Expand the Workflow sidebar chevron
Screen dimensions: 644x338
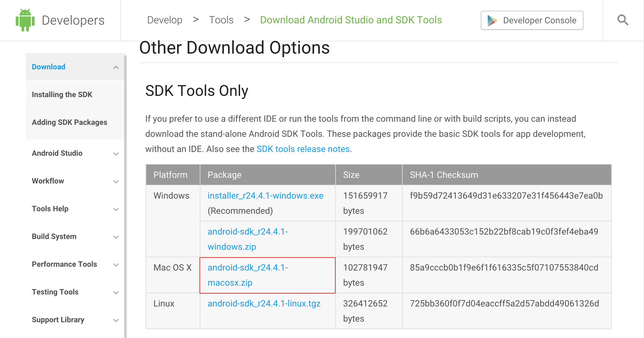pos(116,182)
